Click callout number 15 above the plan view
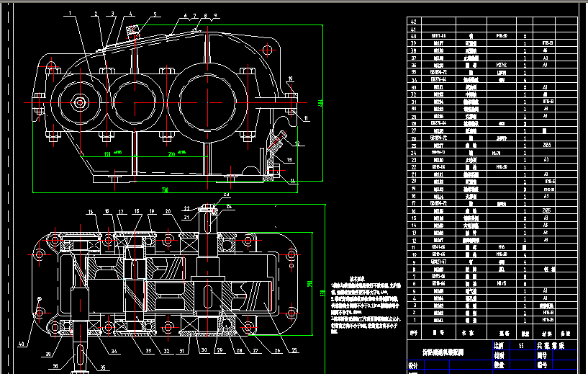Viewport: 588px width, 374px height. point(91,212)
